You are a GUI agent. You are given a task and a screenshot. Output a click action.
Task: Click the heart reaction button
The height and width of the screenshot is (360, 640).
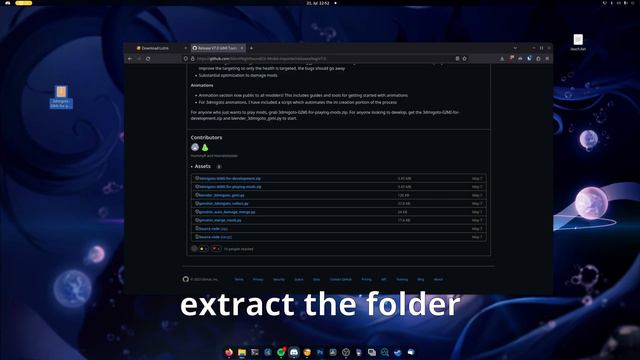[x=216, y=249]
